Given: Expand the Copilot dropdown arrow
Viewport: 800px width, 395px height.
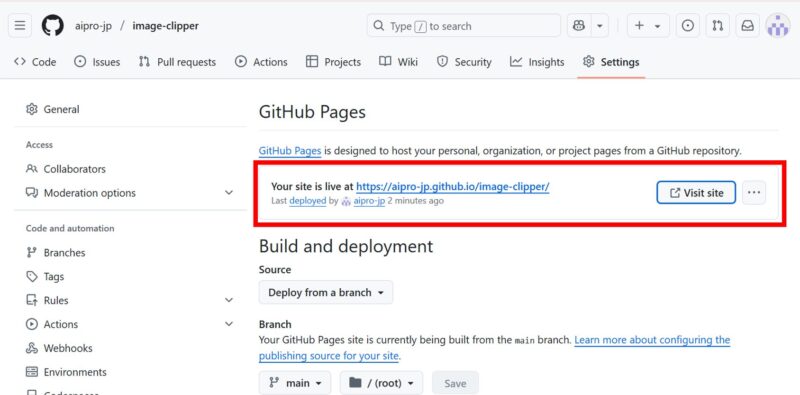Looking at the screenshot, I should pyautogui.click(x=600, y=26).
